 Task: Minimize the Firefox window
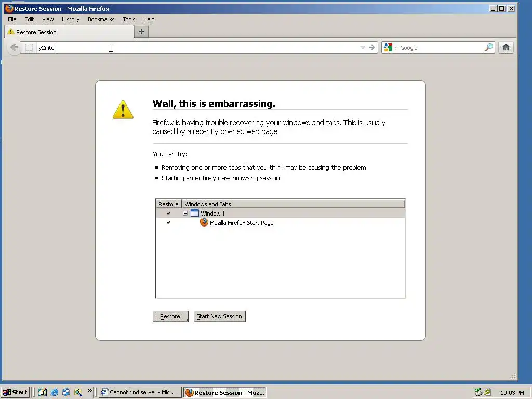click(493, 8)
